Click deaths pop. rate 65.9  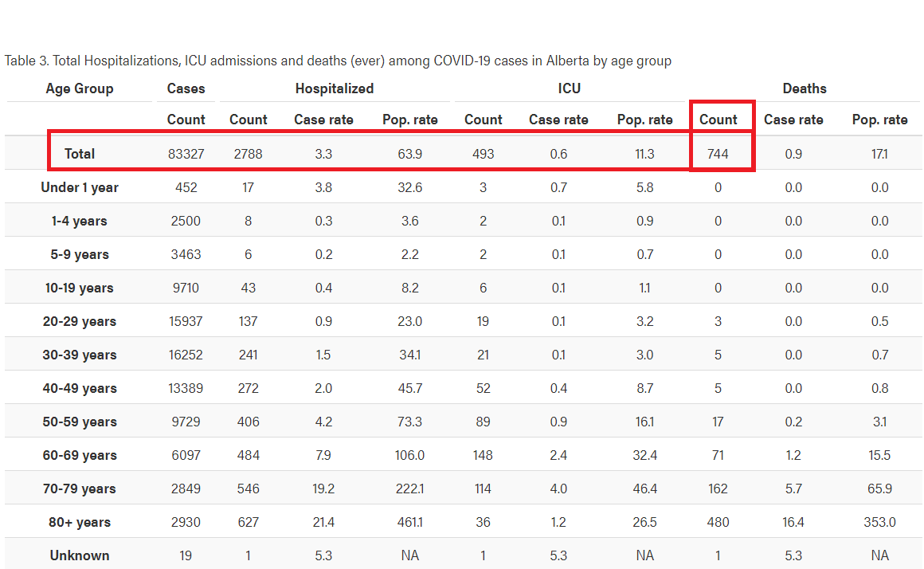point(880,489)
